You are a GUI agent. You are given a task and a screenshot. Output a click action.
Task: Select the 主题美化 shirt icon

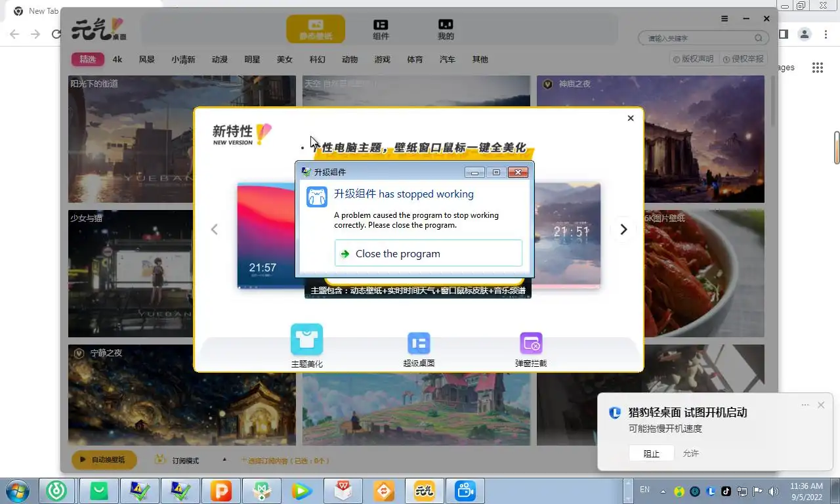306,340
